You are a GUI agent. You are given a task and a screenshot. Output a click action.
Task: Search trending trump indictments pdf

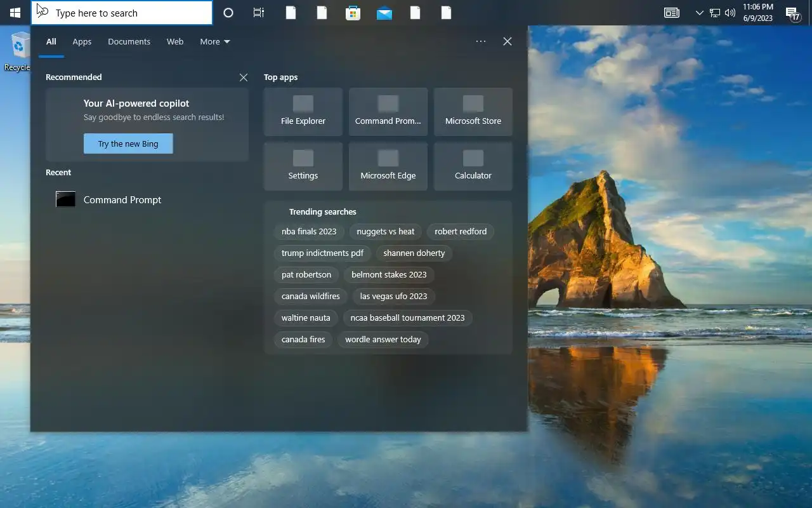tap(322, 253)
